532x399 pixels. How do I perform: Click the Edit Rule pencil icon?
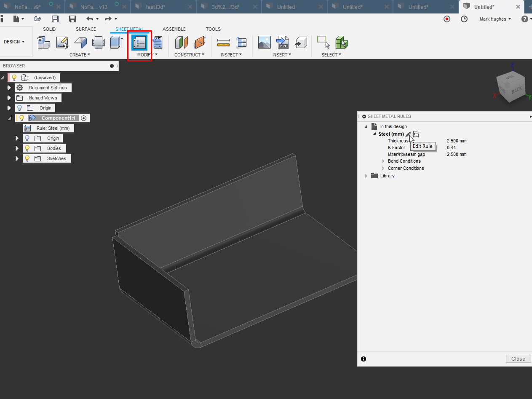point(408,134)
